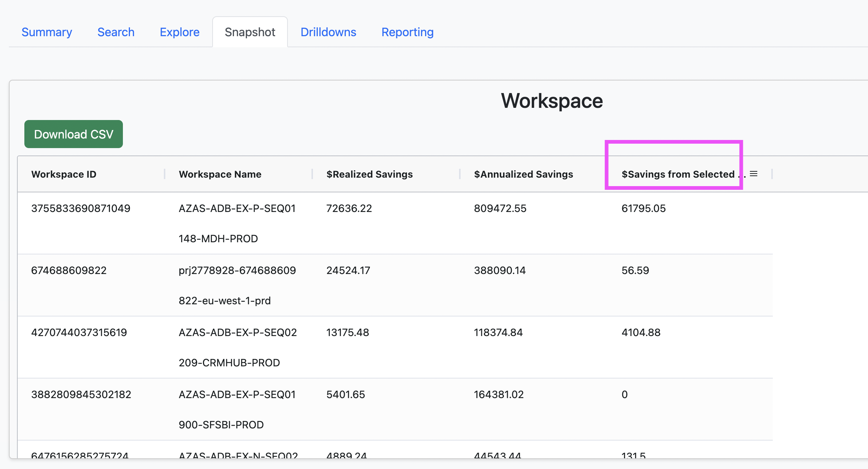
Task: Select the row with workspace ID 3755833690871049
Action: [395, 223]
